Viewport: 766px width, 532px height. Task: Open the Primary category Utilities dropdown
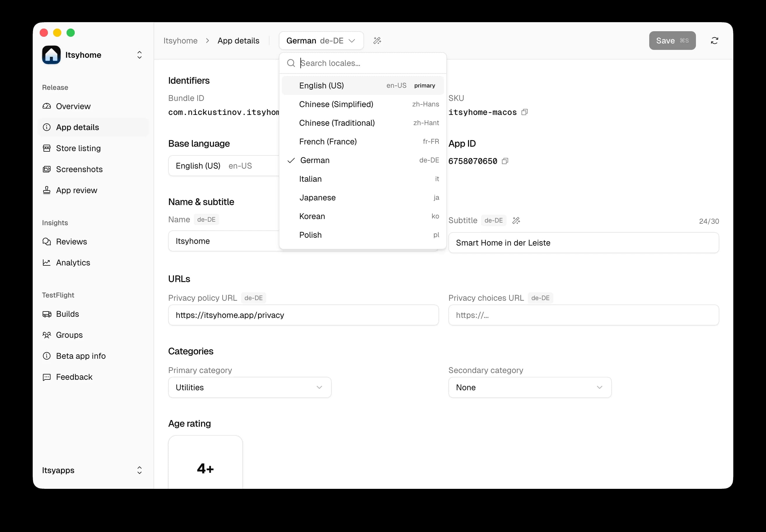pyautogui.click(x=249, y=387)
